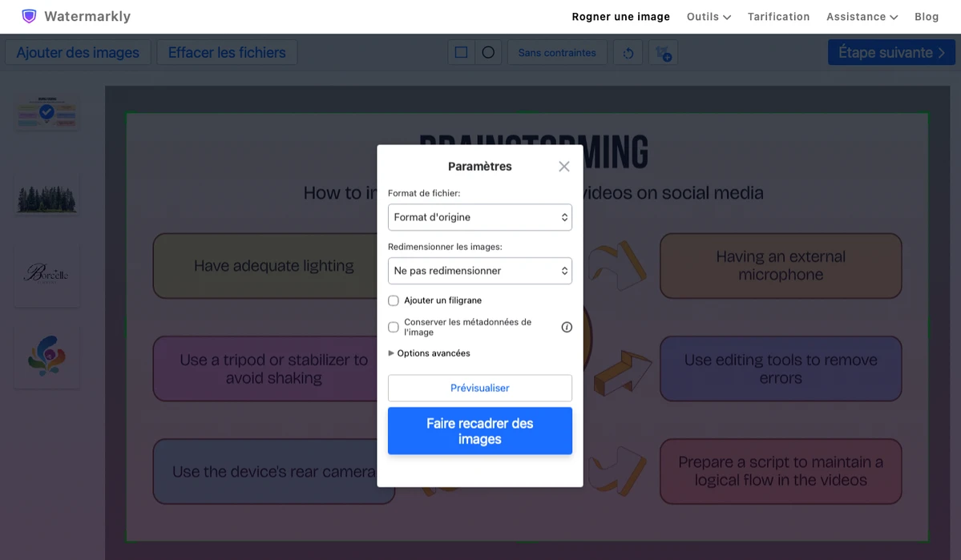Click the metadata info icon
The image size is (961, 560).
[567, 327]
